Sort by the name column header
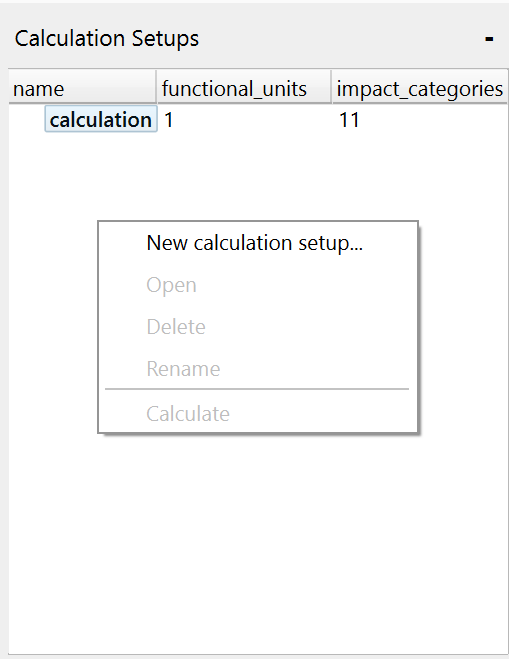509x659 pixels. (x=82, y=89)
